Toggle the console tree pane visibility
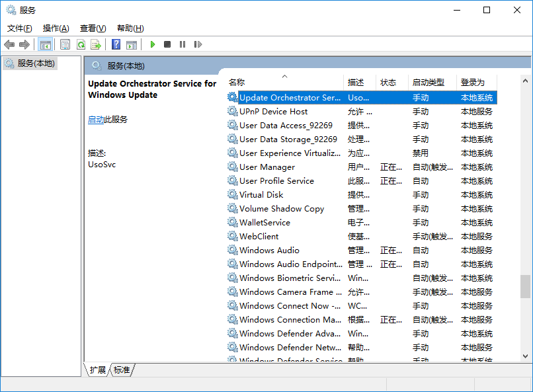Viewport: 533px width, 392px height. point(44,44)
